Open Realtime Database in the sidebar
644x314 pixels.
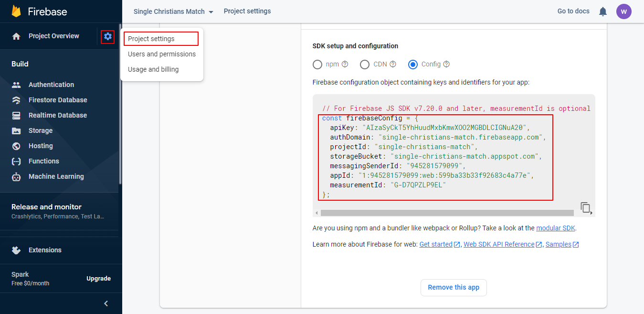click(58, 115)
